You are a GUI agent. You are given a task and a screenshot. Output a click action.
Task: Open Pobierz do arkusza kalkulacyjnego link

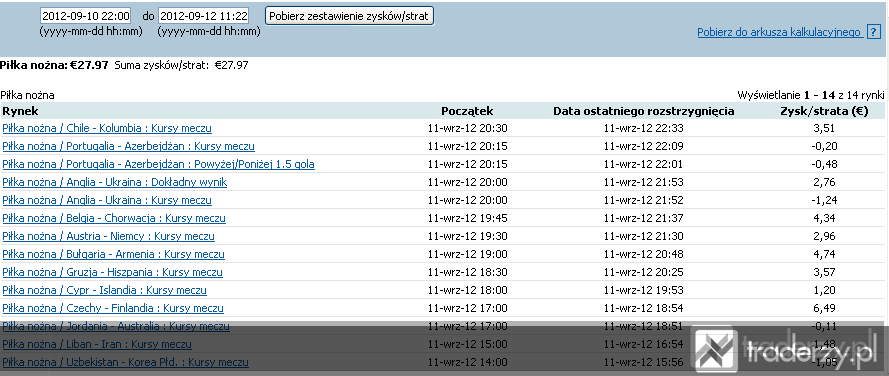tap(780, 32)
